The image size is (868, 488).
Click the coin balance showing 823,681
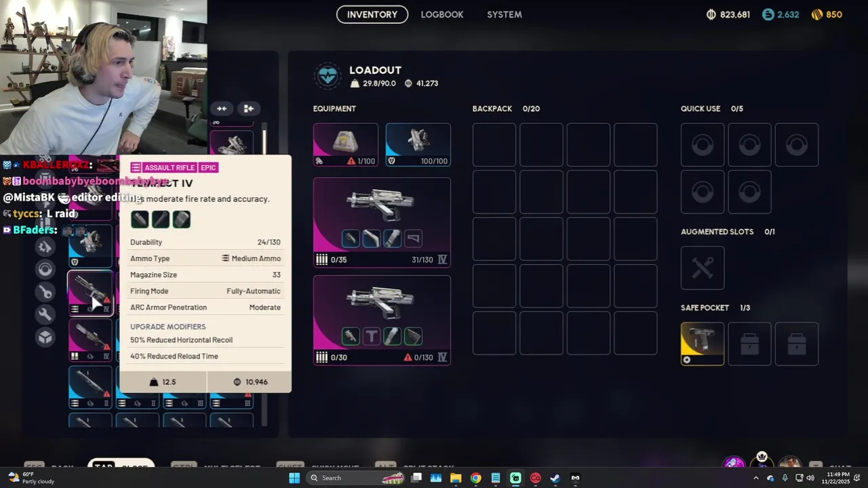pyautogui.click(x=728, y=14)
